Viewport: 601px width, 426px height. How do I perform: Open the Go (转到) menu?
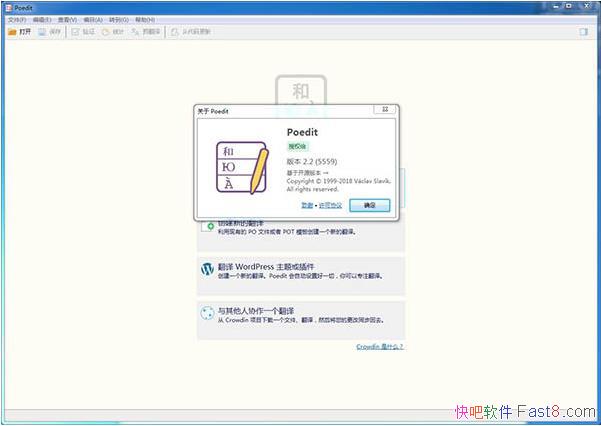coord(119,19)
